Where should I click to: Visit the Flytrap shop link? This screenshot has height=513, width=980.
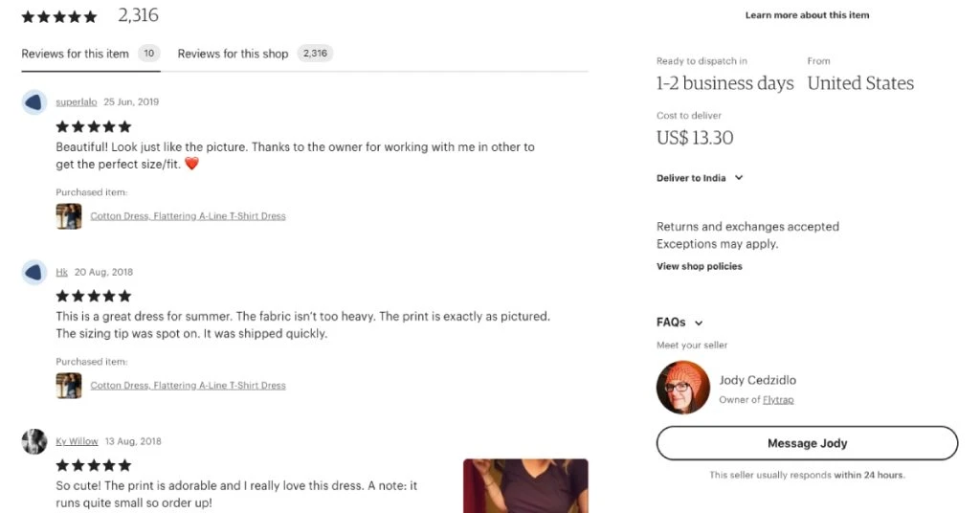click(x=778, y=400)
